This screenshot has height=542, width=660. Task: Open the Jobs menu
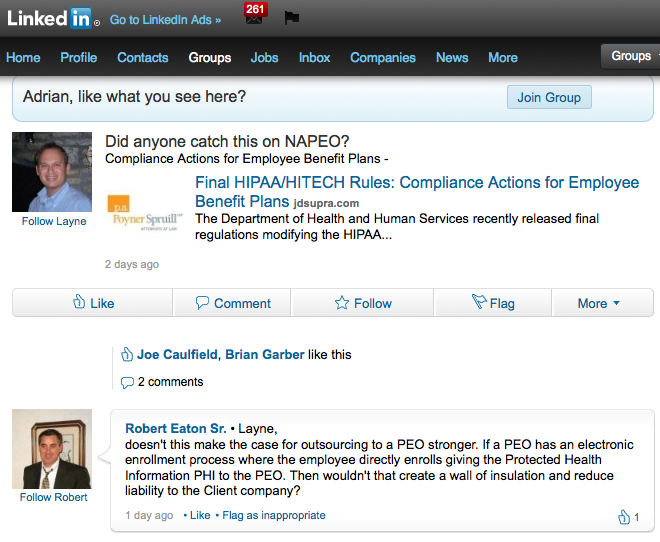[264, 58]
